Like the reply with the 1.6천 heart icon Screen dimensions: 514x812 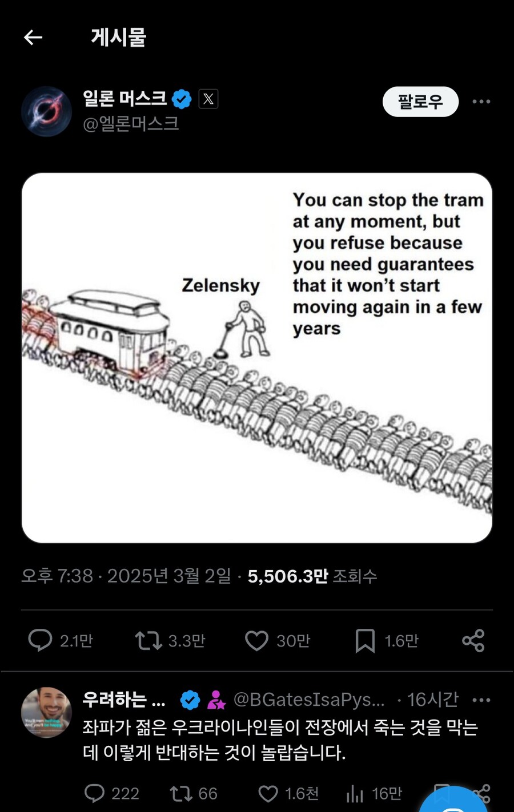[x=268, y=794]
